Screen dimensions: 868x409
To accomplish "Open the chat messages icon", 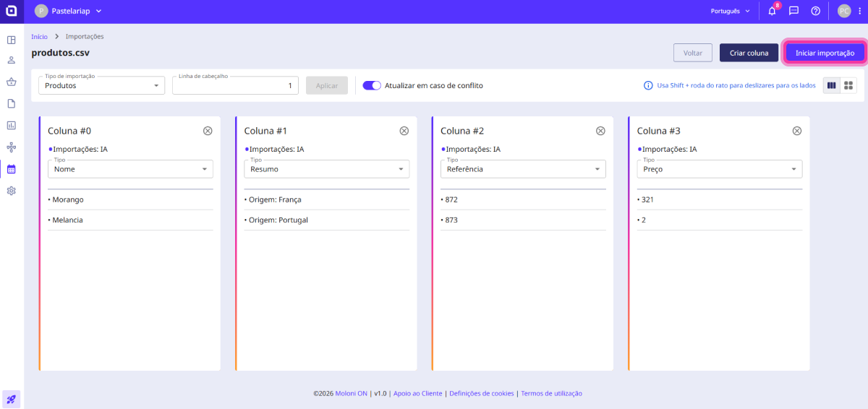I will 793,11.
